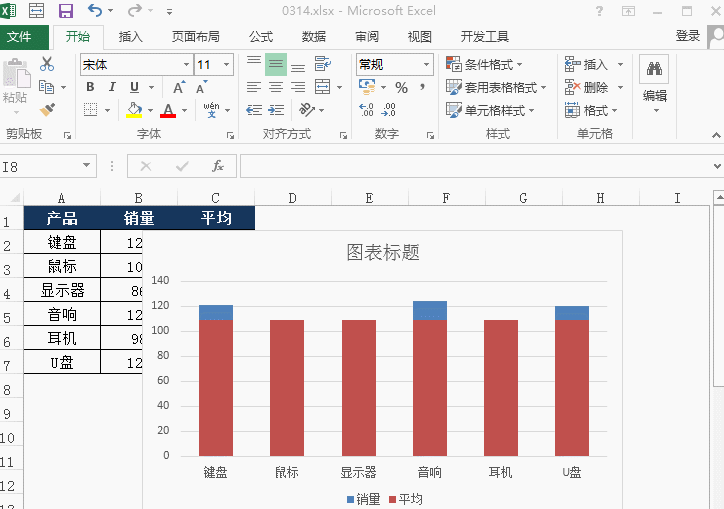Image resolution: width=724 pixels, height=509 pixels.
Task: Align text right
Action: tap(298, 87)
